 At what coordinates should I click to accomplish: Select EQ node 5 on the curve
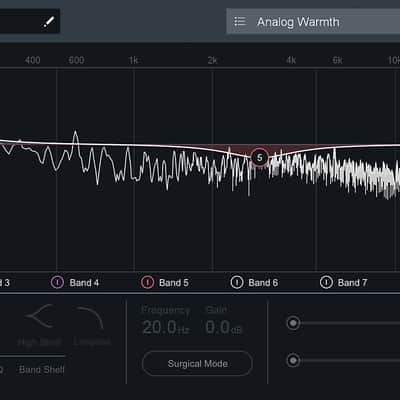click(x=260, y=157)
